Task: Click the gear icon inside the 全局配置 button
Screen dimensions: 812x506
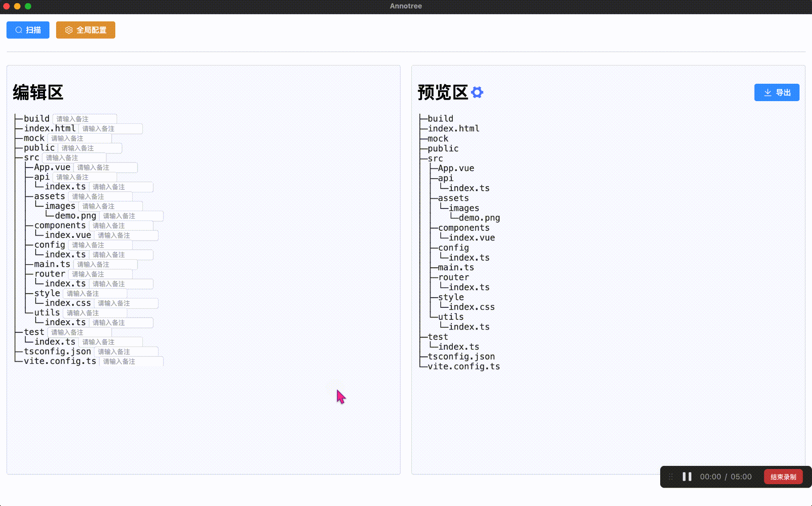Action: [x=69, y=30]
